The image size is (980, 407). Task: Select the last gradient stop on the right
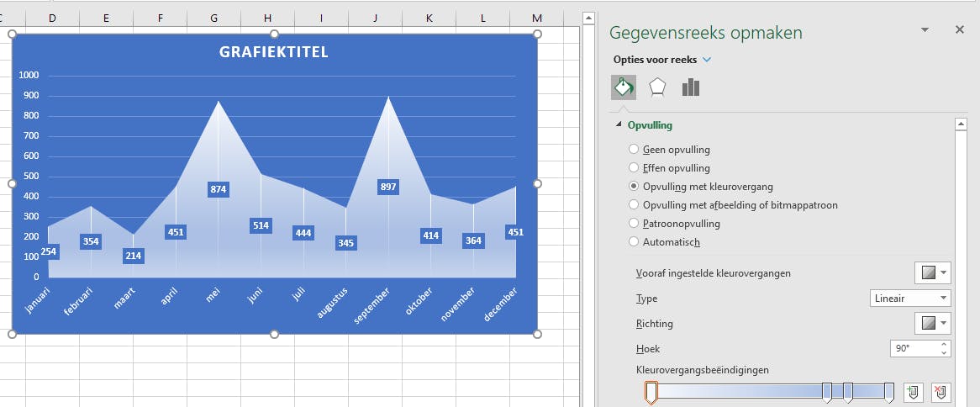tap(888, 392)
